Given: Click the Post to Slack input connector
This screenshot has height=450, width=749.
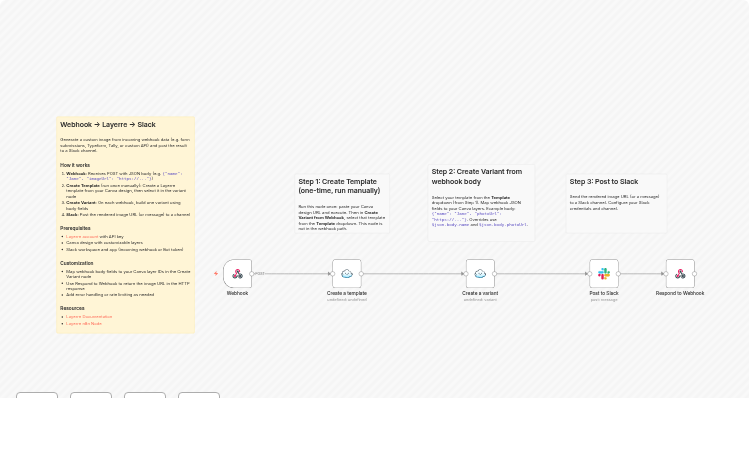Looking at the screenshot, I should pos(589,274).
